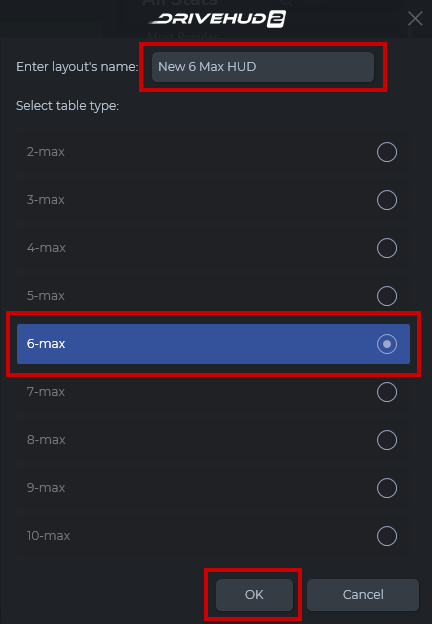Choose the 8-max radio button
This screenshot has height=624, width=432.
pyautogui.click(x=387, y=440)
